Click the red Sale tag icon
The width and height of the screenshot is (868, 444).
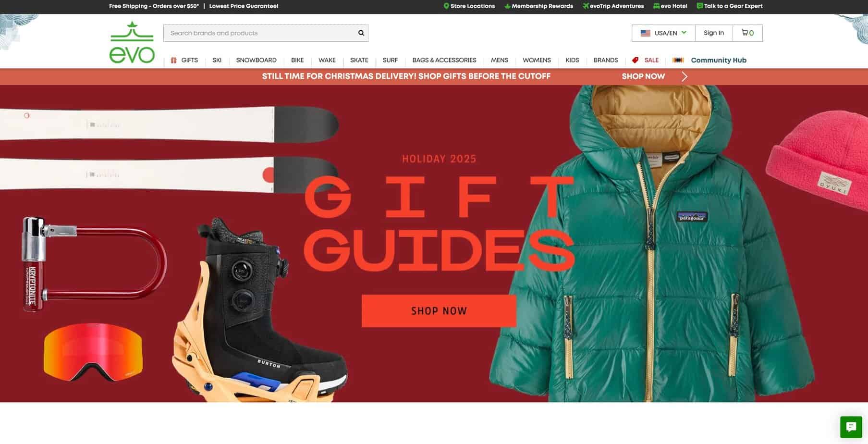[x=635, y=60]
